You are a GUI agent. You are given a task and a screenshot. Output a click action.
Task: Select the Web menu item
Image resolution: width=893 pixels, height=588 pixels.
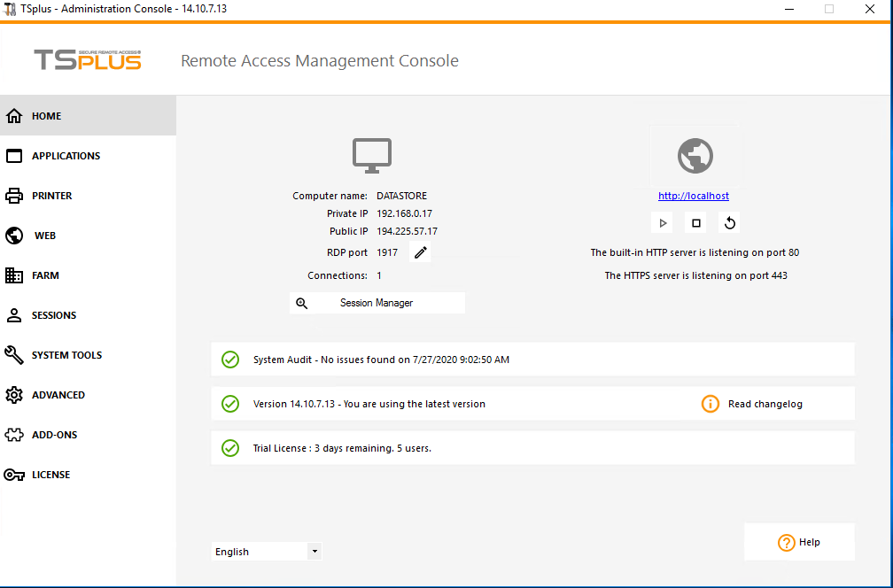point(45,236)
